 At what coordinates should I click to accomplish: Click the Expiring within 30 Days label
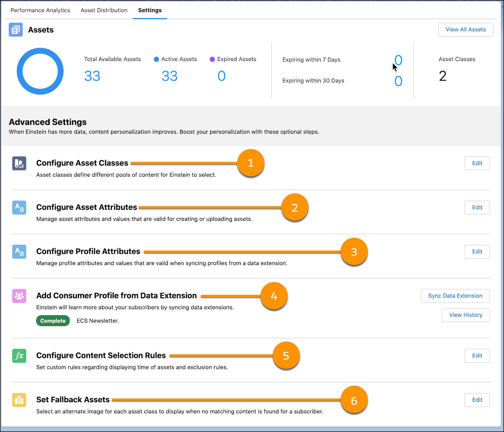tap(313, 81)
